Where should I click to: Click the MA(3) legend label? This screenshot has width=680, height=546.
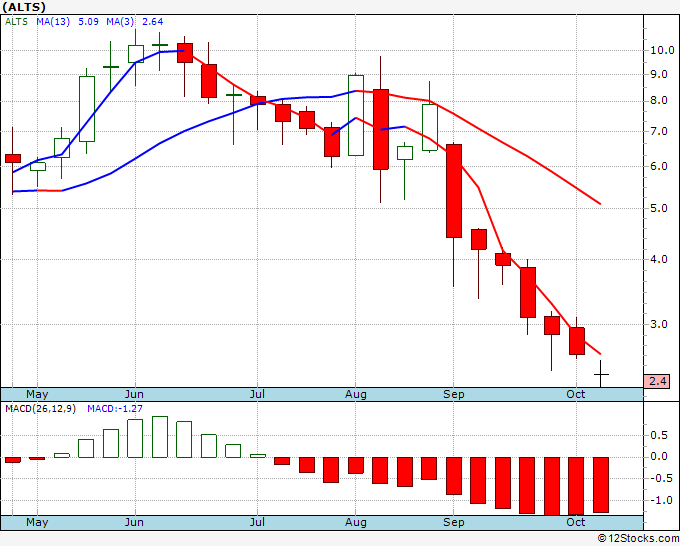click(x=120, y=21)
